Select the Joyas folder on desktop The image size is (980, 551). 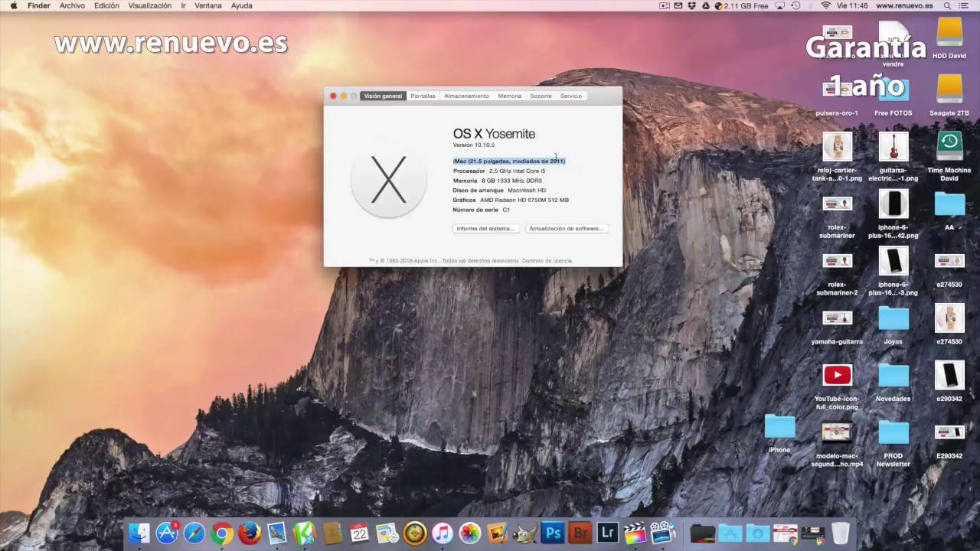click(x=893, y=324)
